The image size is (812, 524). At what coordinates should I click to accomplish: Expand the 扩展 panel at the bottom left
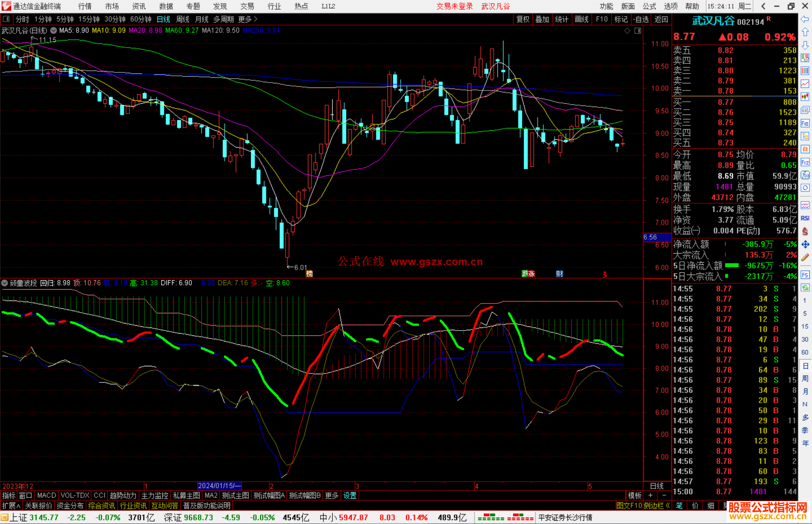pos(11,506)
